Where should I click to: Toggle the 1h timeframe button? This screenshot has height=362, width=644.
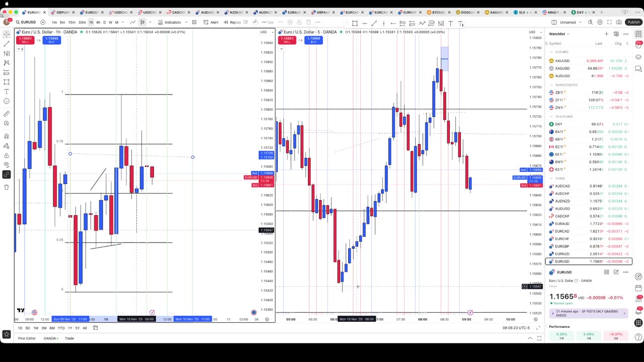91,22
